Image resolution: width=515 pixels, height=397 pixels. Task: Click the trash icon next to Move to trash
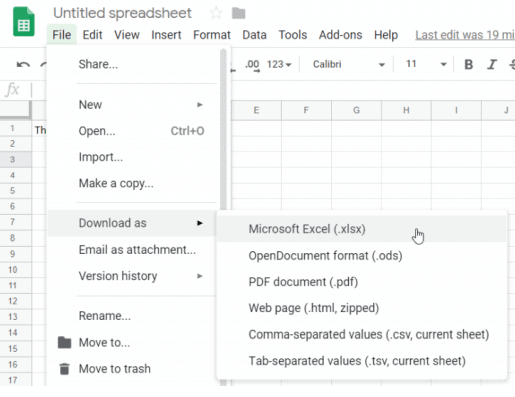coord(64,369)
